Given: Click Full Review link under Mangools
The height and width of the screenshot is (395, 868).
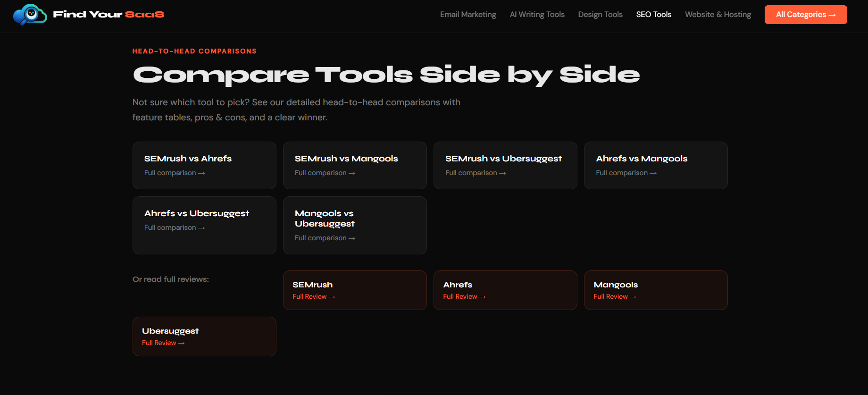Looking at the screenshot, I should tap(615, 296).
